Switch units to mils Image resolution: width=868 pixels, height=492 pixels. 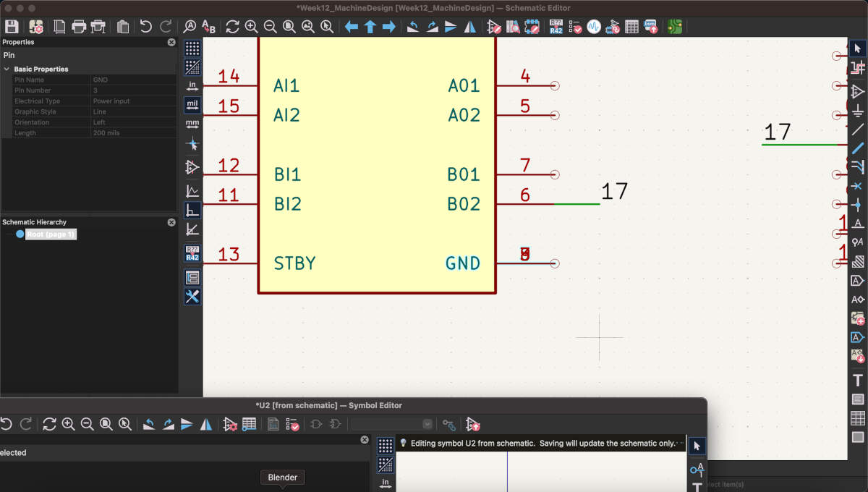click(x=192, y=105)
